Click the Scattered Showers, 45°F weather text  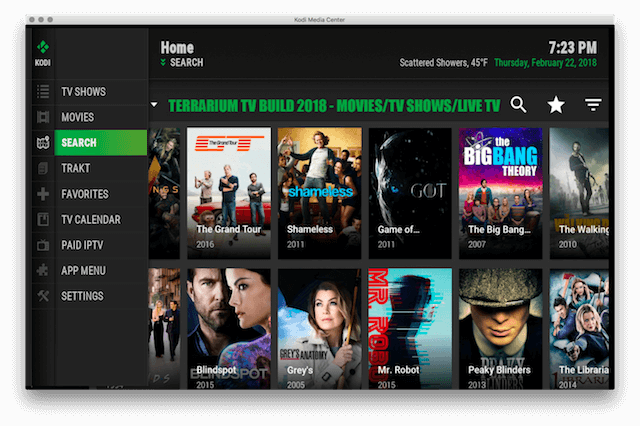coord(444,63)
